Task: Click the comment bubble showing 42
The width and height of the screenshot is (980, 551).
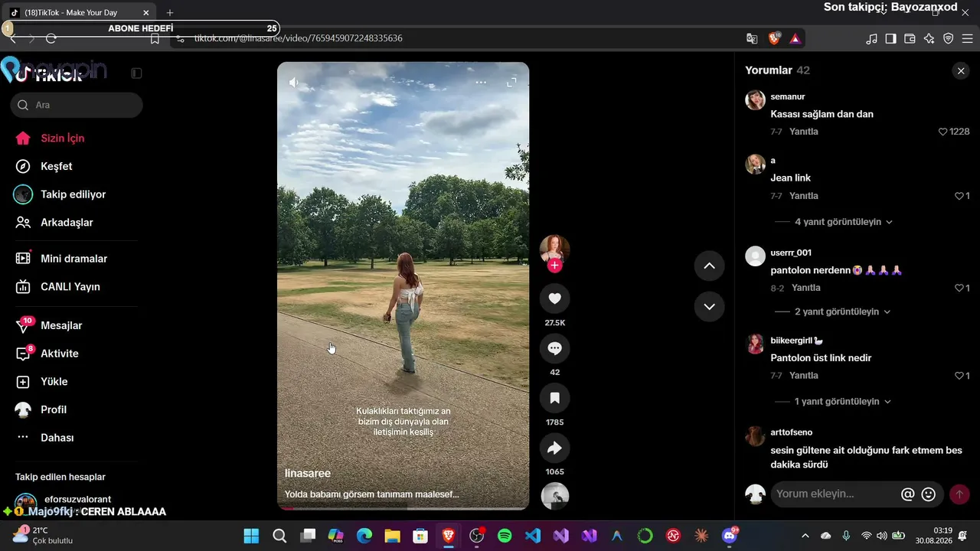Action: coord(554,348)
